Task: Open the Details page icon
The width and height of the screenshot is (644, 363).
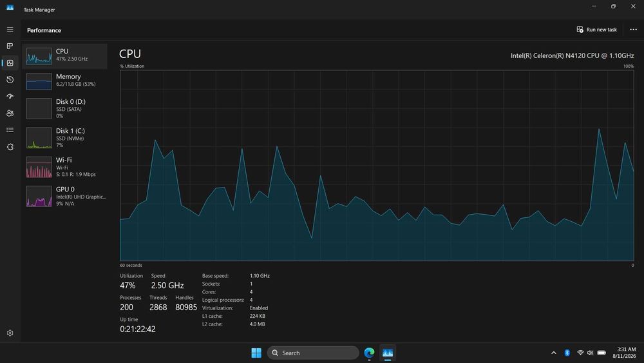Action: click(x=10, y=130)
